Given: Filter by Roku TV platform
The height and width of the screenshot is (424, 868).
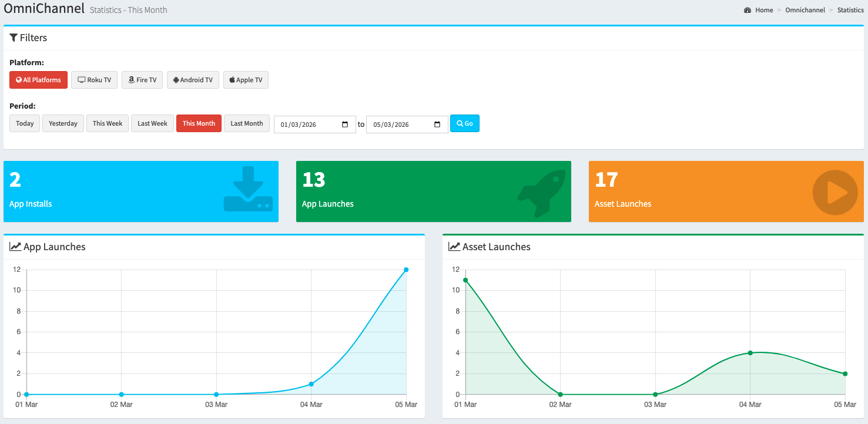Looking at the screenshot, I should pos(95,80).
